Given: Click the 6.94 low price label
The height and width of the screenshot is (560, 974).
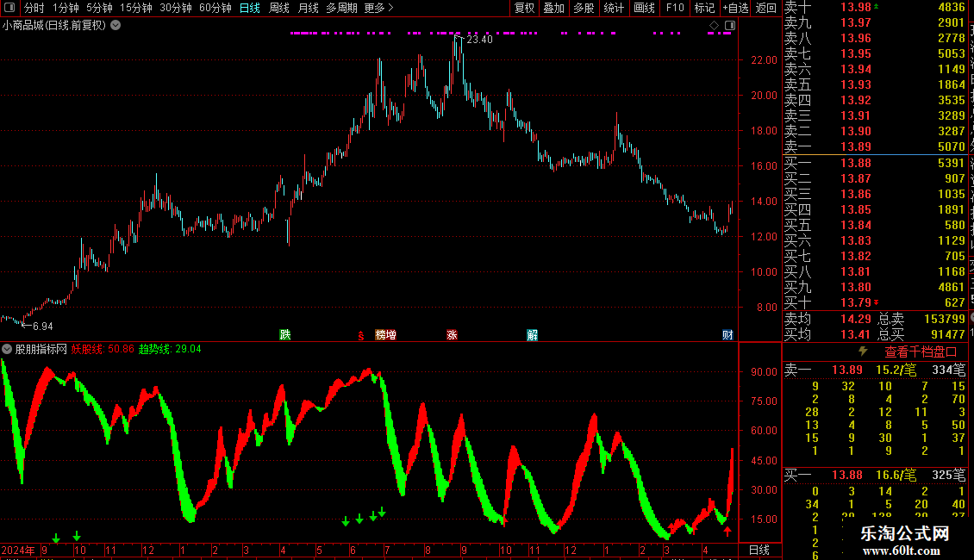Looking at the screenshot, I should 42,326.
